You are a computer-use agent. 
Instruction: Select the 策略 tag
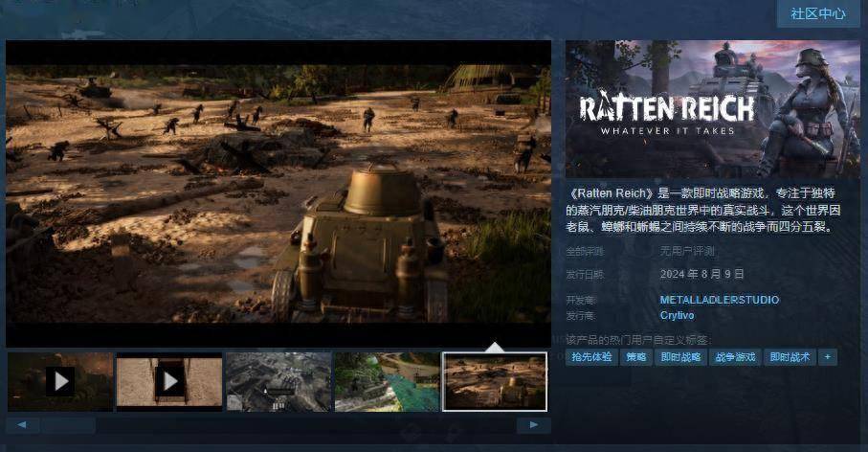coord(636,357)
